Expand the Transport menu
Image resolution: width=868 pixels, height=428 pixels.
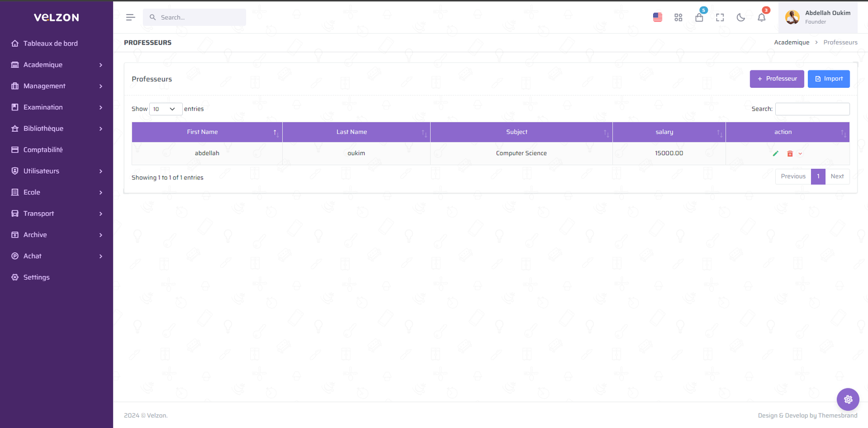coord(56,213)
